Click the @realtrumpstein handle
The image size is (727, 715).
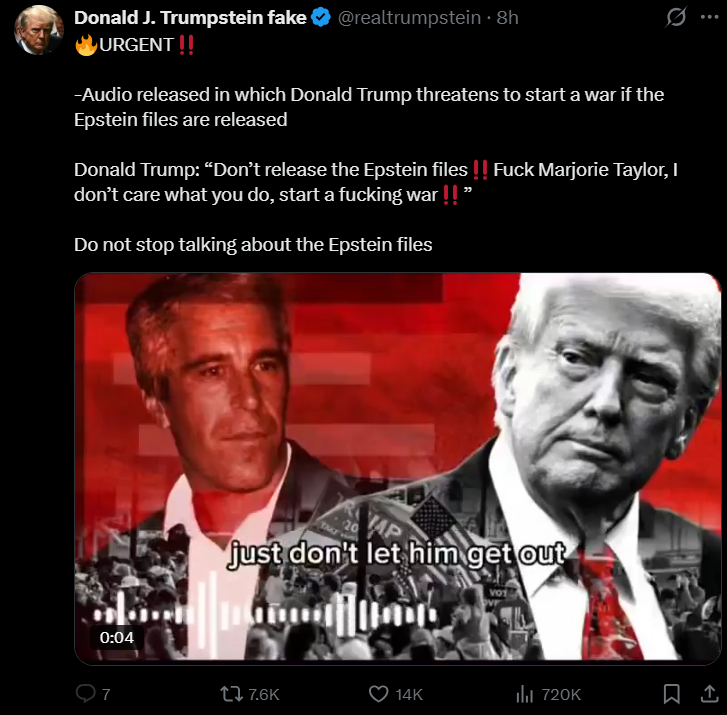click(409, 18)
